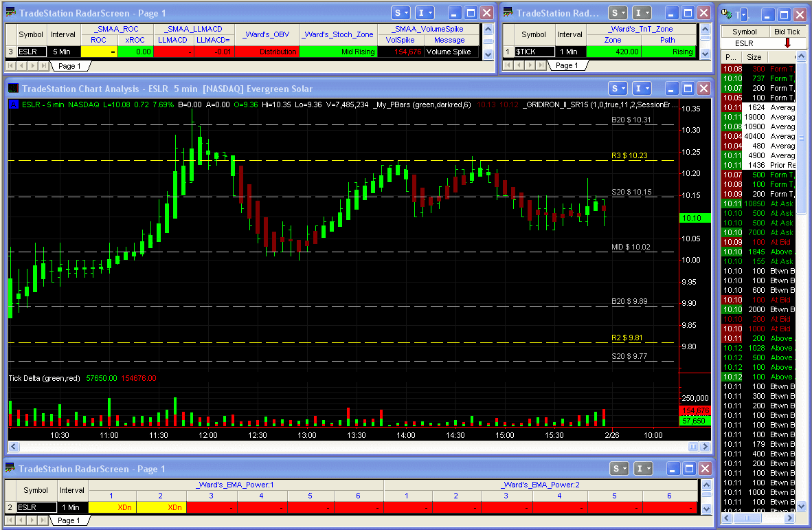The height and width of the screenshot is (530, 812).
Task: Click the _SMAA_ROC column header
Action: [x=117, y=29]
